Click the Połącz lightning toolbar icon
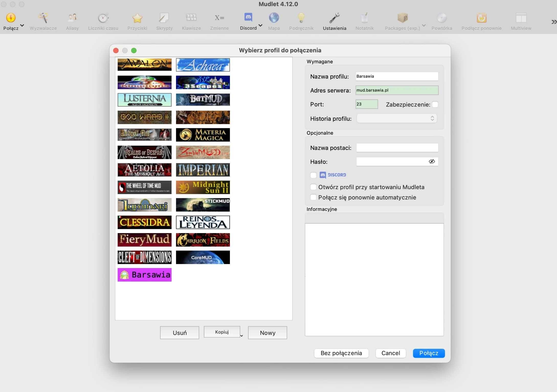 tap(11, 18)
